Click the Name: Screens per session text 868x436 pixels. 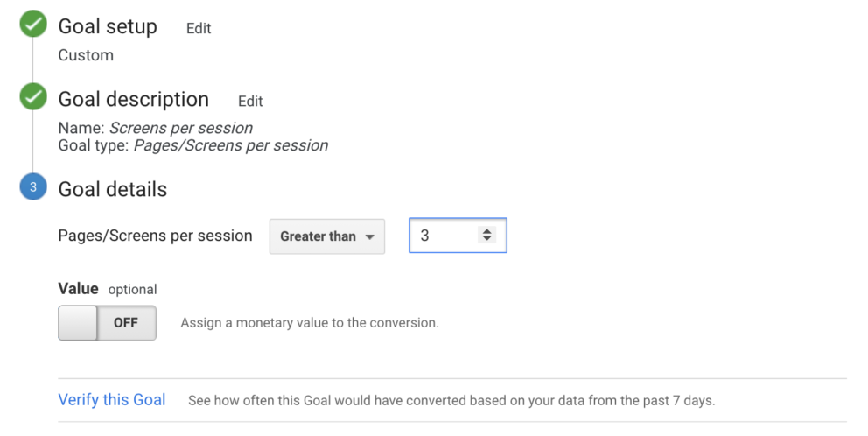click(156, 128)
